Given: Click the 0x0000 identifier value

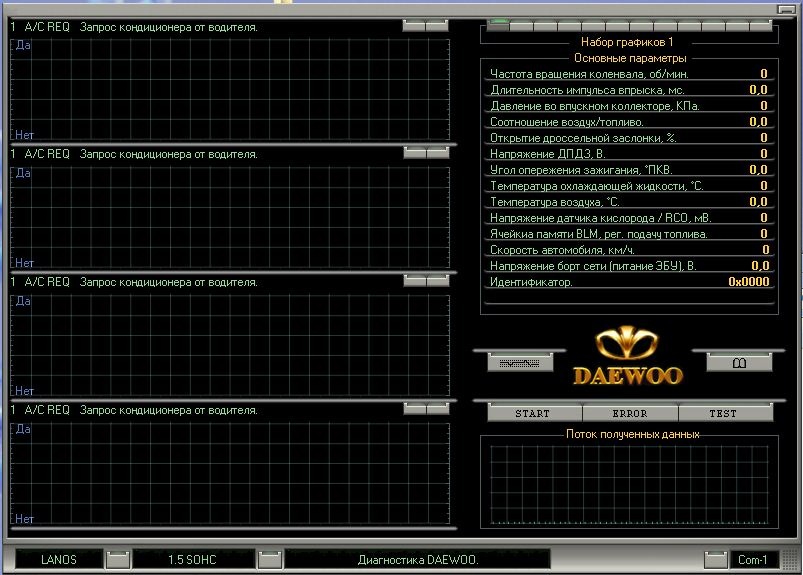Looking at the screenshot, I should pyautogui.click(x=749, y=282).
